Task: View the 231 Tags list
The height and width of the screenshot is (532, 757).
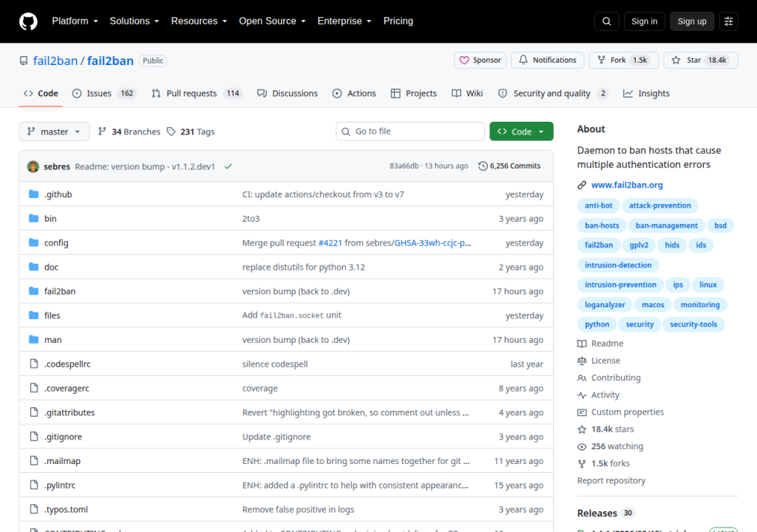Action: [191, 132]
